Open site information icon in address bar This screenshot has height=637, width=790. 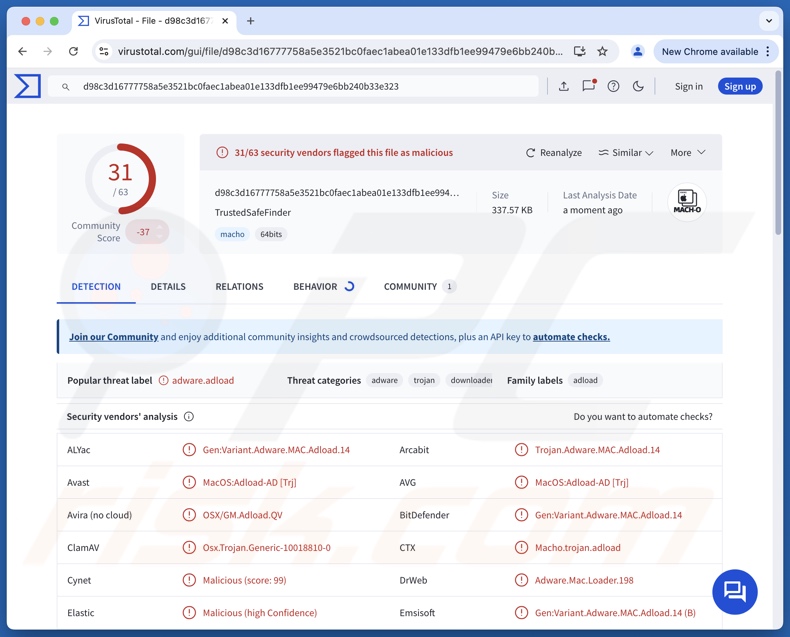pyautogui.click(x=104, y=51)
